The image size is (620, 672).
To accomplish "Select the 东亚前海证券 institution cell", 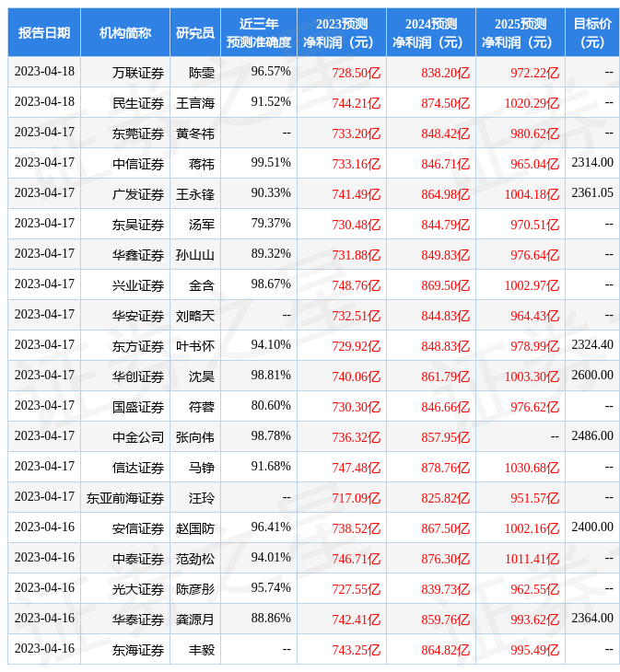I will [x=125, y=498].
